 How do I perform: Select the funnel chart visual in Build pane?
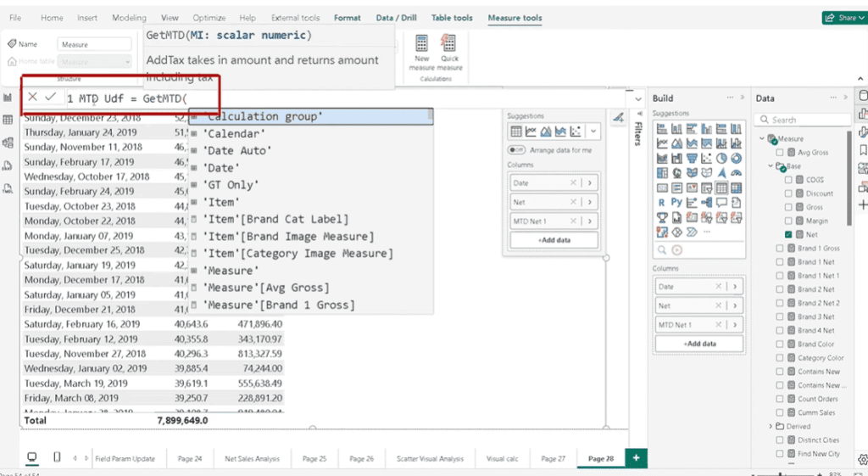click(692, 159)
